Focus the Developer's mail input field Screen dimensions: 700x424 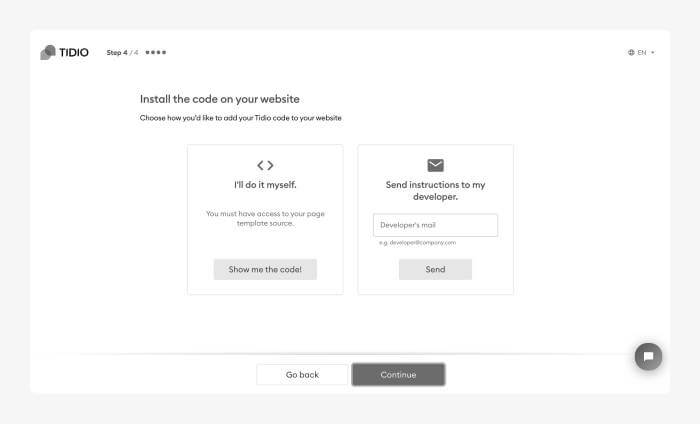pyautogui.click(x=435, y=225)
